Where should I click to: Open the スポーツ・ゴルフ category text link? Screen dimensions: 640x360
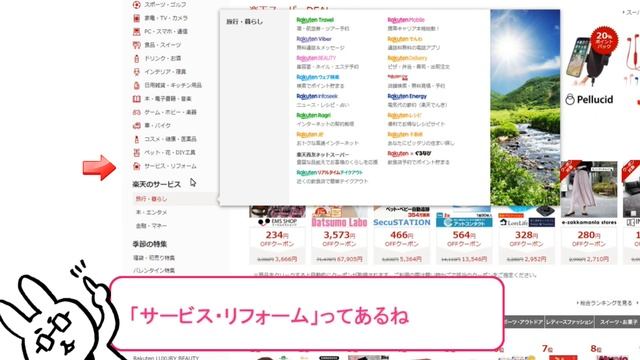(x=165, y=5)
